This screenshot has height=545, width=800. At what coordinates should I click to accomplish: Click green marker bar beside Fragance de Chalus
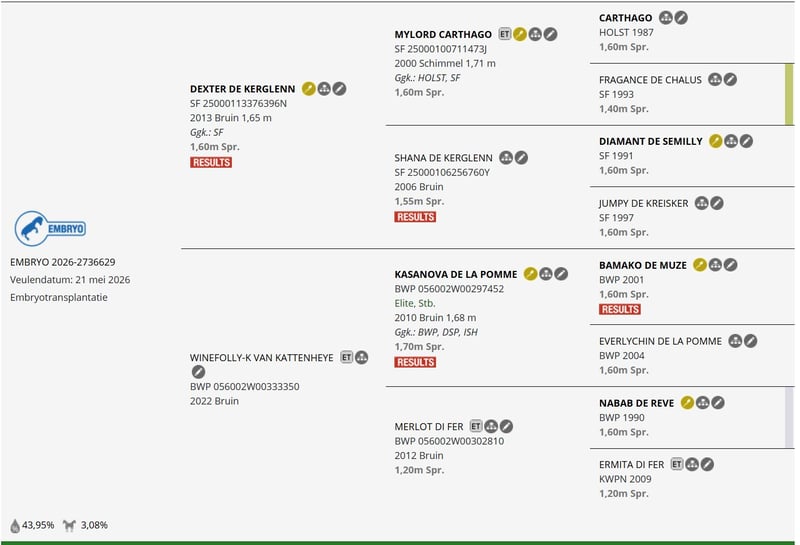(x=789, y=94)
